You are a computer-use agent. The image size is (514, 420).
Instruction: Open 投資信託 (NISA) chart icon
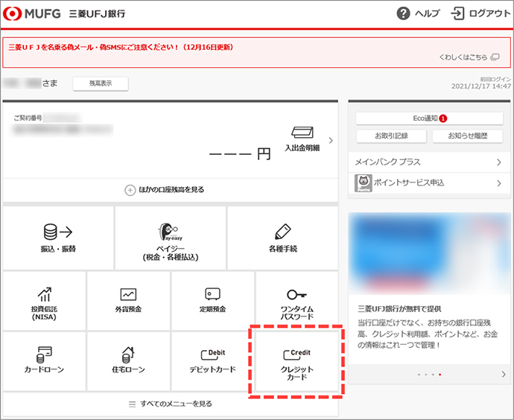pos(44,300)
